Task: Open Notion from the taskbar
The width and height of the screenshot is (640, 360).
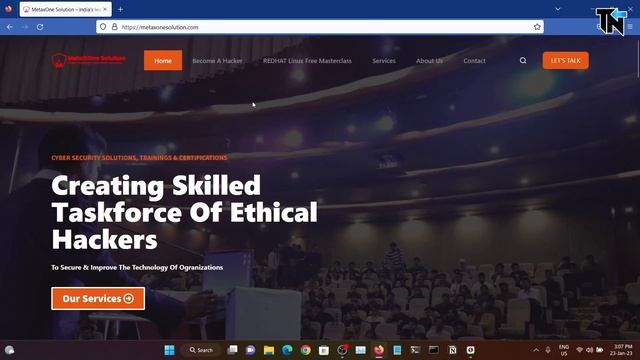Action: pos(452,350)
